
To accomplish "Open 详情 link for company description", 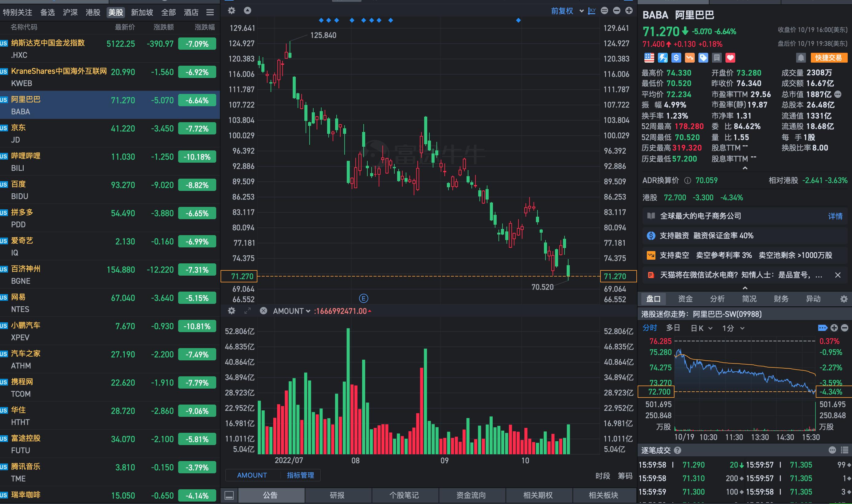I will (835, 216).
